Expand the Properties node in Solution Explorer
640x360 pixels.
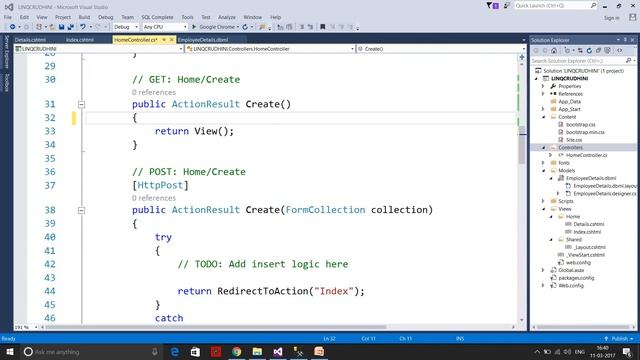click(x=543, y=86)
